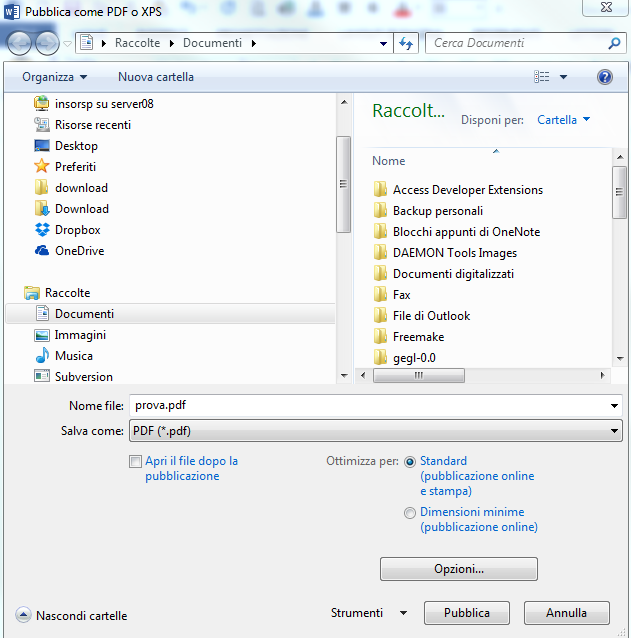
Task: Click the navigation pane scroll down arrow
Action: [344, 376]
